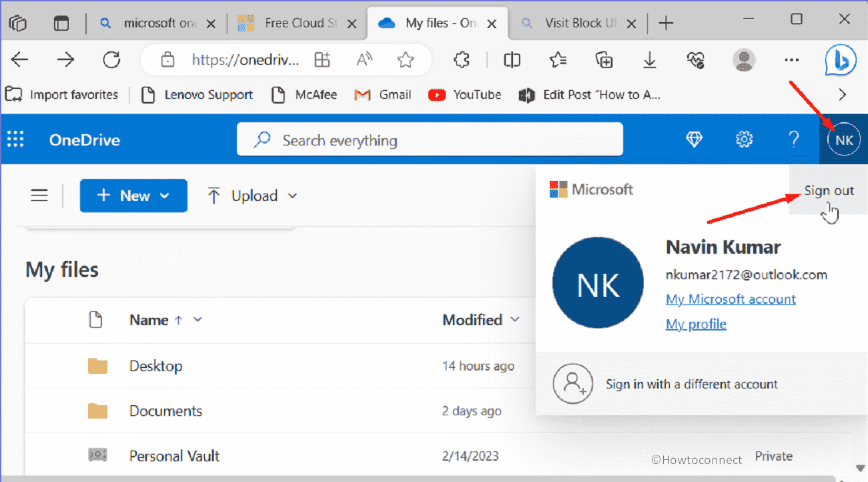Click in Search everything box
The height and width of the screenshot is (482, 868).
(x=430, y=140)
